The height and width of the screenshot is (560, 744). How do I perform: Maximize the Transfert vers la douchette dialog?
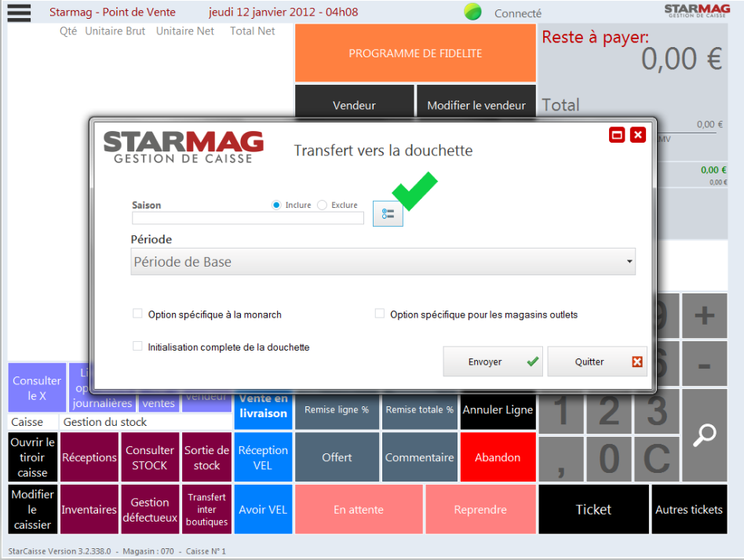coord(617,135)
